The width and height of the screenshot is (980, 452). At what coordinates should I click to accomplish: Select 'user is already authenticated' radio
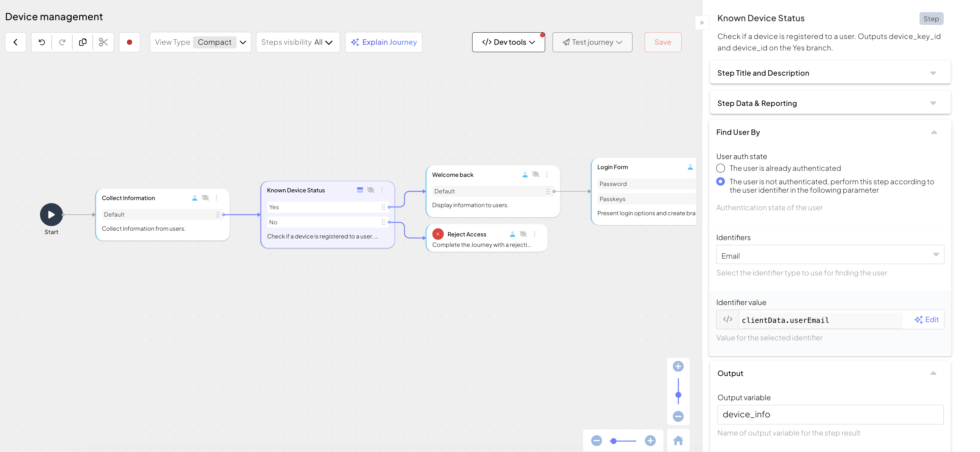click(721, 168)
